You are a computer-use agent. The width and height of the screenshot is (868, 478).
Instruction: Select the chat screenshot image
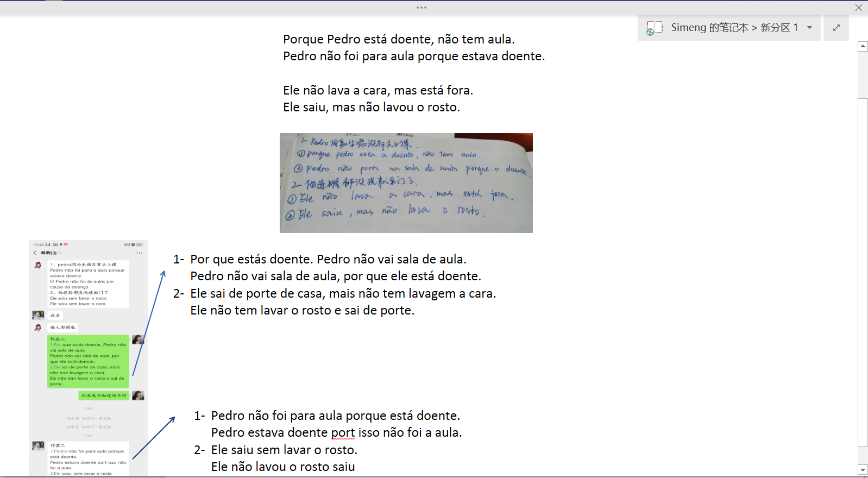click(x=88, y=358)
